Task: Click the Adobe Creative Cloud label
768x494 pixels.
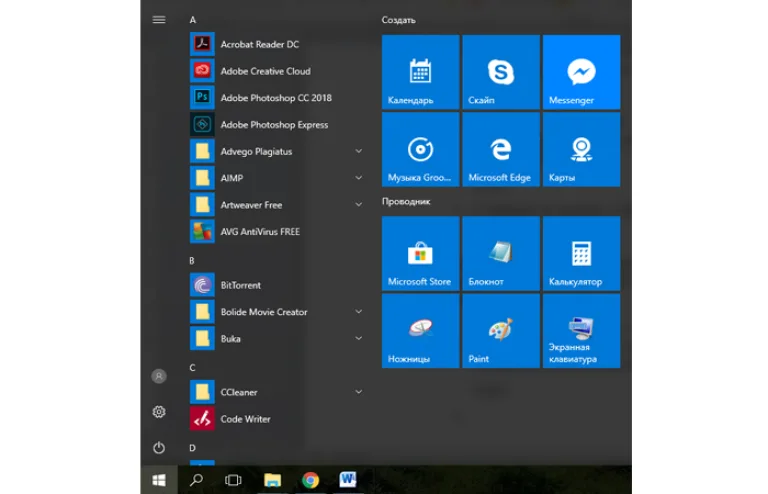Action: pyautogui.click(x=265, y=71)
